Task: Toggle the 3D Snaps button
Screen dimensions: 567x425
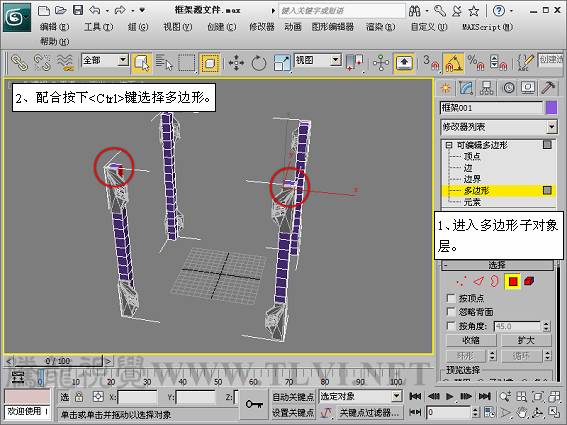Action: 431,63
